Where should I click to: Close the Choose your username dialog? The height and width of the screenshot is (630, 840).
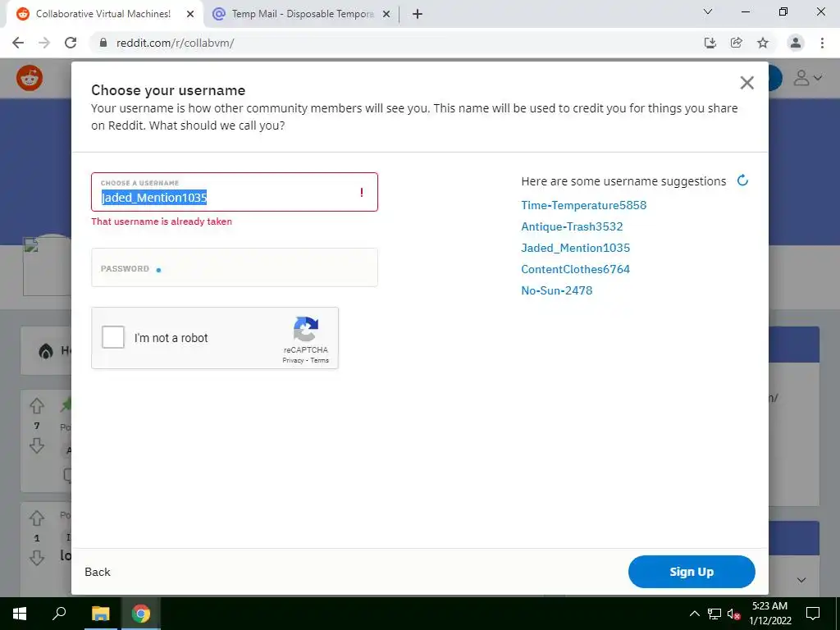746,83
